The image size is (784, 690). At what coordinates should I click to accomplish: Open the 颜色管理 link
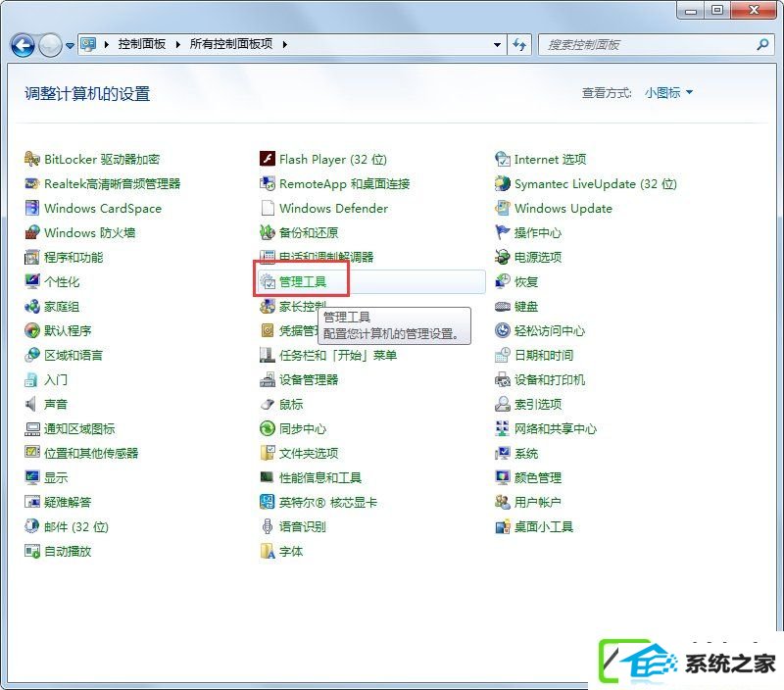(x=538, y=477)
